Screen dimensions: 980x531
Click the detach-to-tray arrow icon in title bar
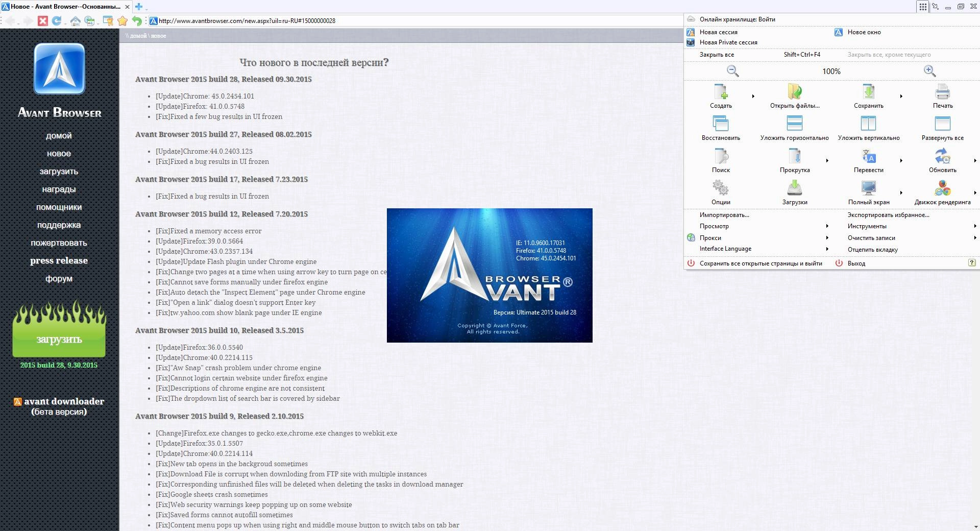pos(936,7)
